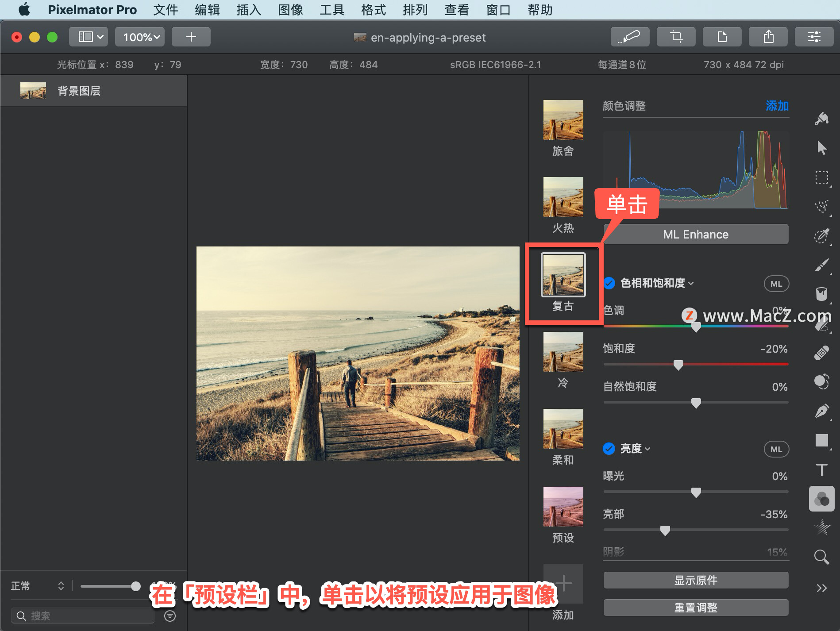Image resolution: width=840 pixels, height=631 pixels.
Task: Click the ML Enhance button
Action: [696, 234]
